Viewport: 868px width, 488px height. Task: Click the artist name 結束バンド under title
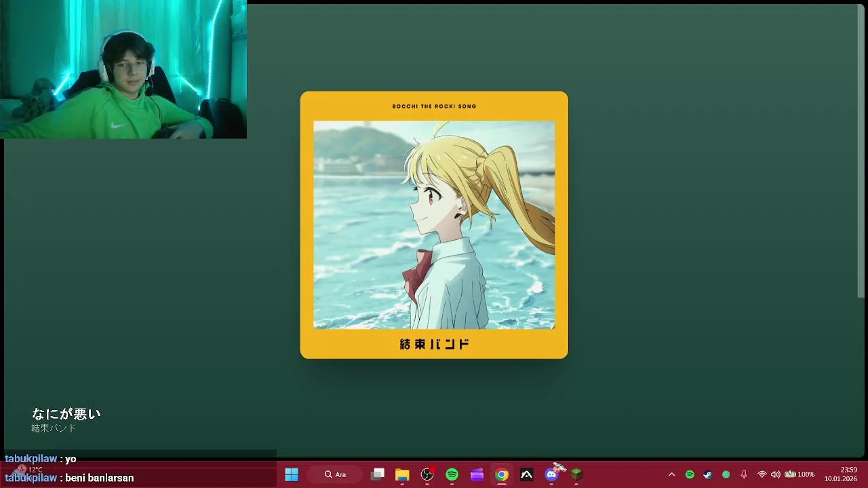tap(54, 428)
